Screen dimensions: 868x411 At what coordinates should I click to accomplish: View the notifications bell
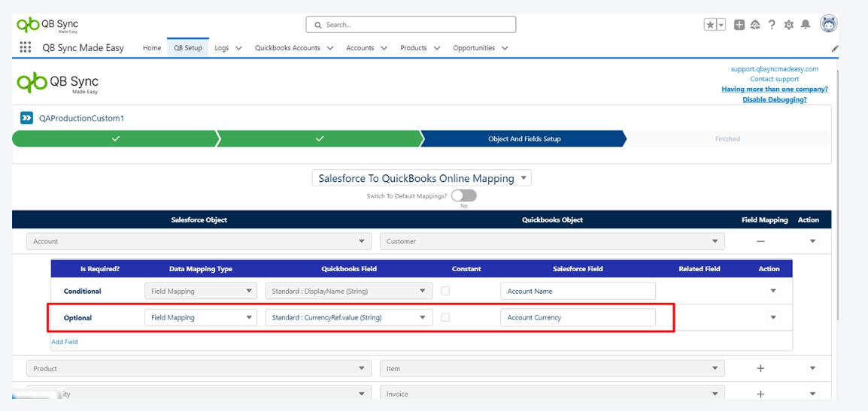coord(806,25)
